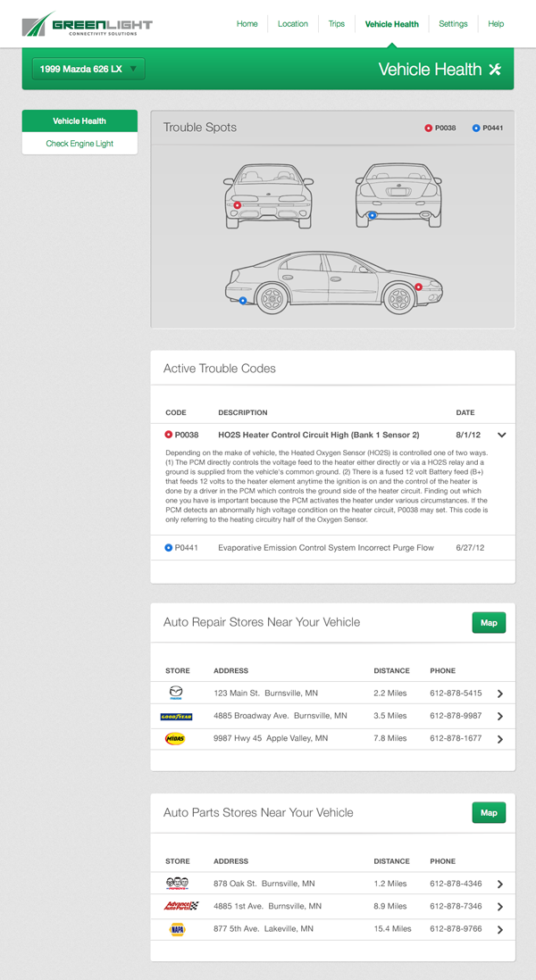Click the wrench tools icon beside Vehicle Health

tap(495, 70)
